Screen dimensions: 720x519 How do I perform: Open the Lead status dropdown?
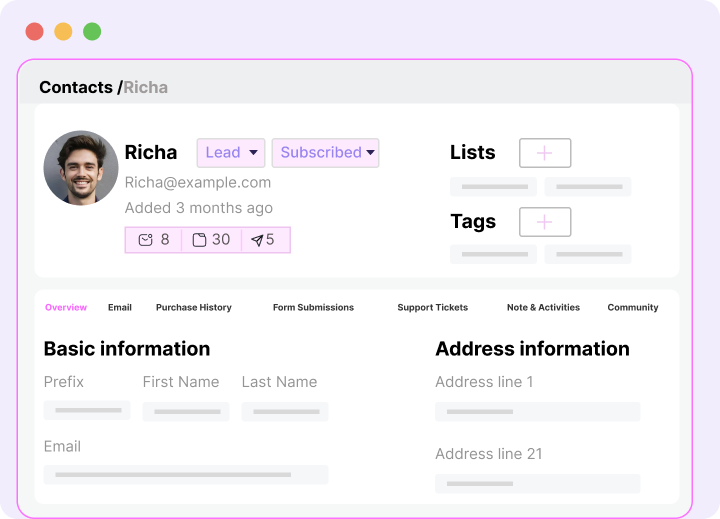(x=231, y=153)
